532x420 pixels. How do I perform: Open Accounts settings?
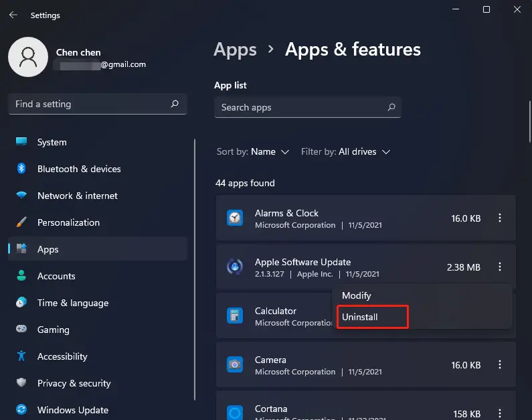(98, 276)
